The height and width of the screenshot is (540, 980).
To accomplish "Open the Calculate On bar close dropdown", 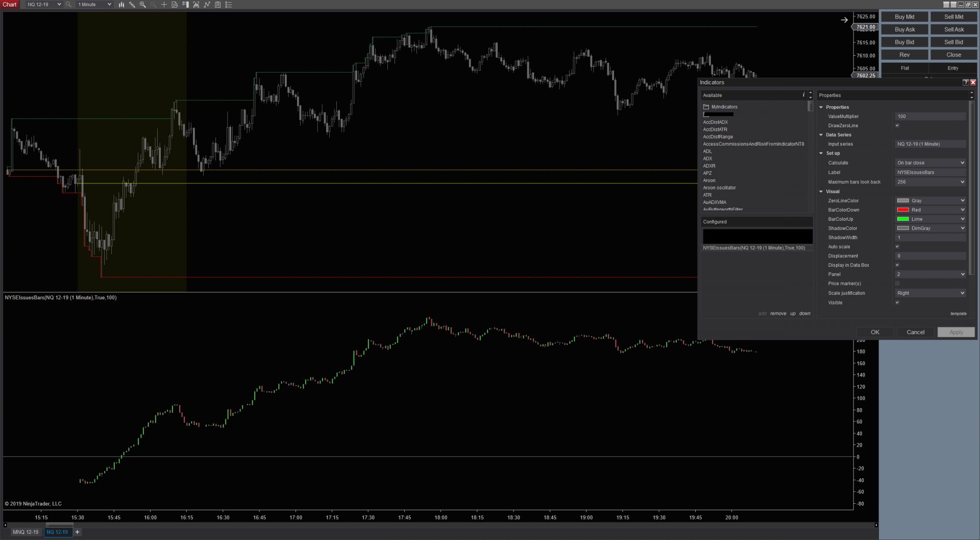I will (930, 163).
